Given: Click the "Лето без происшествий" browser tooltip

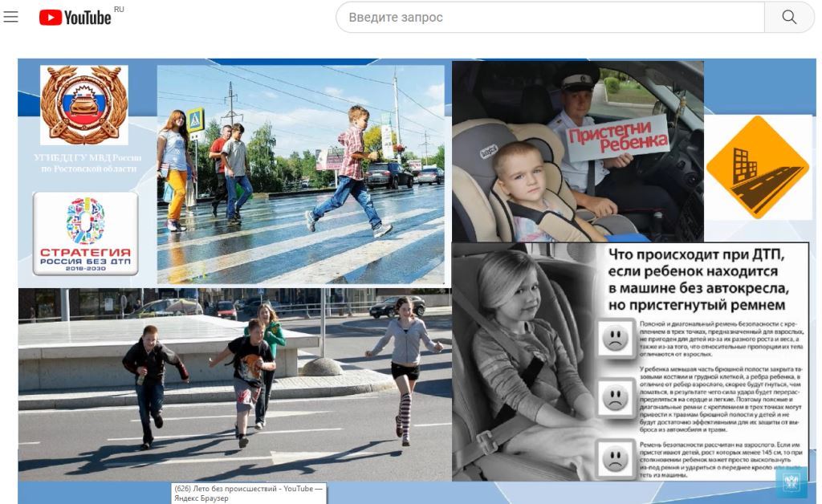Looking at the screenshot, I should [x=248, y=493].
